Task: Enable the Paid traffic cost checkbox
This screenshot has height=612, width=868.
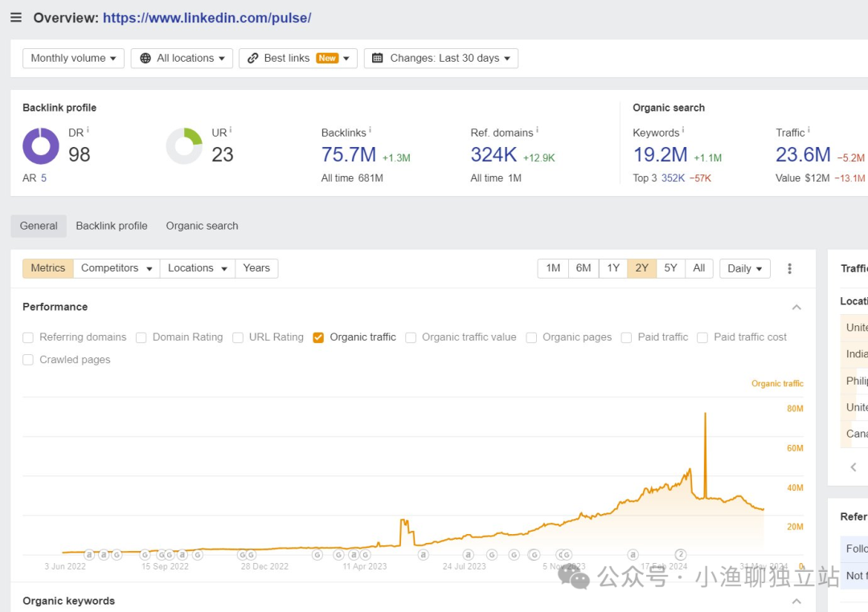Action: [702, 337]
